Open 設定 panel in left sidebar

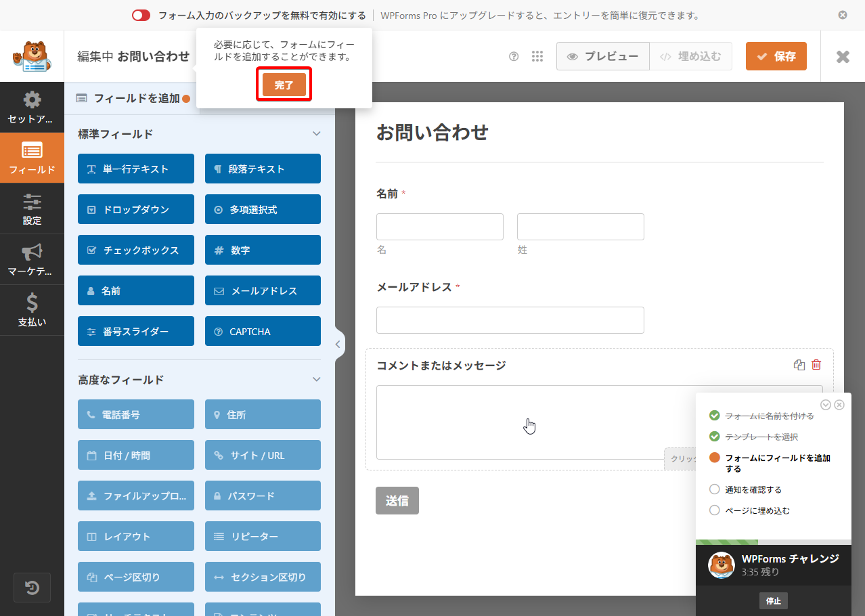click(x=32, y=208)
